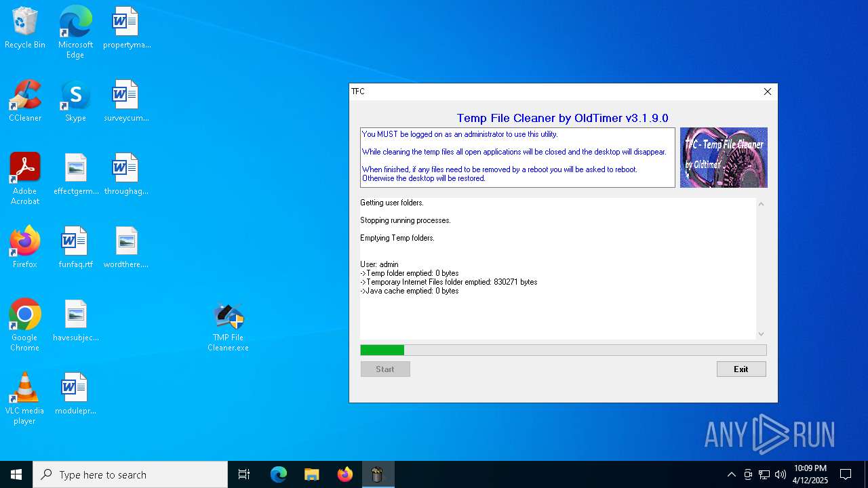The height and width of the screenshot is (488, 868).
Task: Select the Microsoft Edge desktop shortcut
Action: (x=75, y=33)
